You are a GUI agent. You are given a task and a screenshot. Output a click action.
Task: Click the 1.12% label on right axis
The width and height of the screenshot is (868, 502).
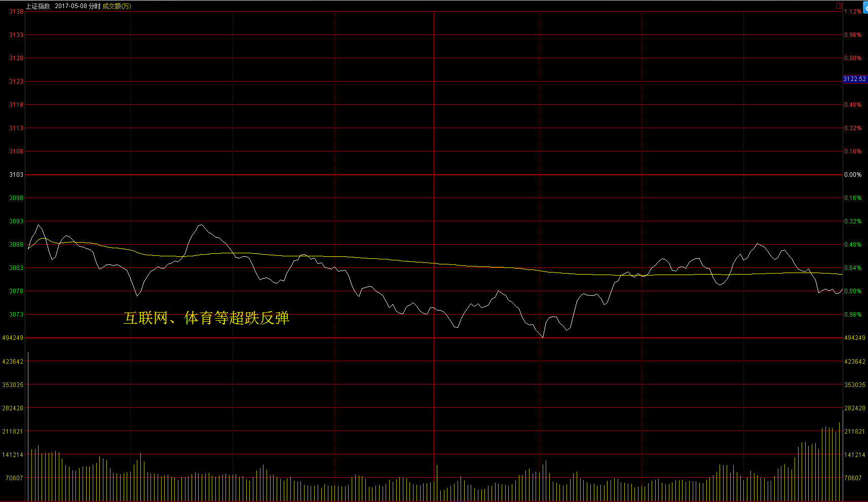pos(853,12)
